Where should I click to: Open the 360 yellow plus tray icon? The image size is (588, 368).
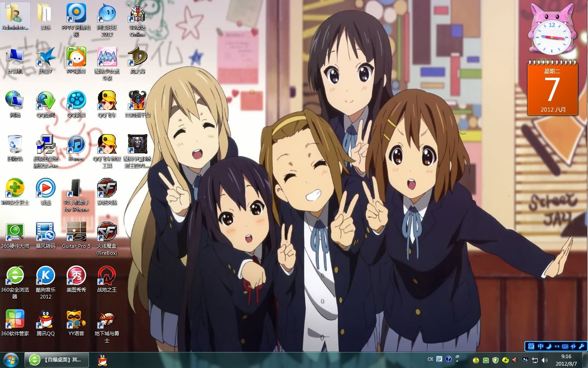tap(505, 360)
